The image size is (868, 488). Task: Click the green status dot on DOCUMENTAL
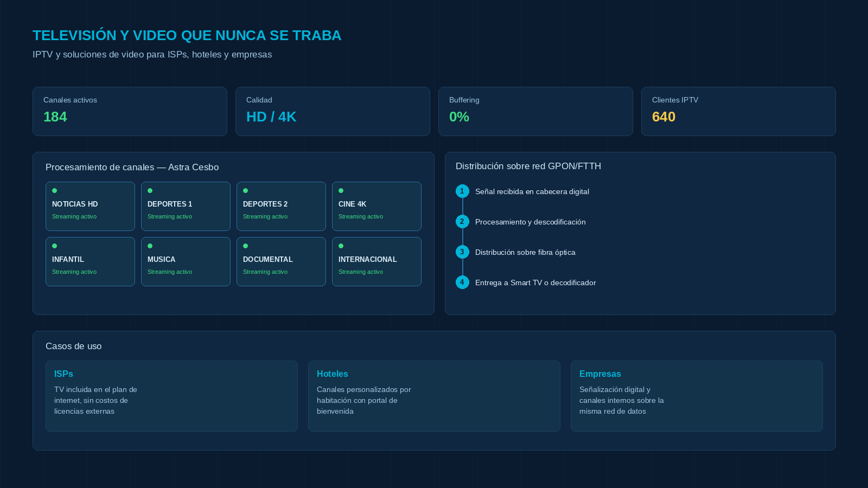[245, 246]
